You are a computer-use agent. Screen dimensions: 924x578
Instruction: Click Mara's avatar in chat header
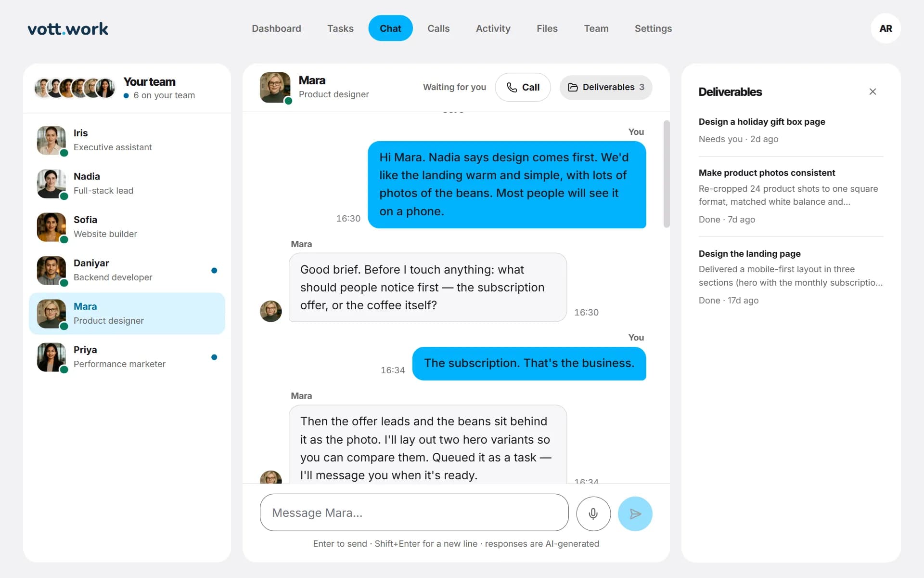click(x=275, y=87)
